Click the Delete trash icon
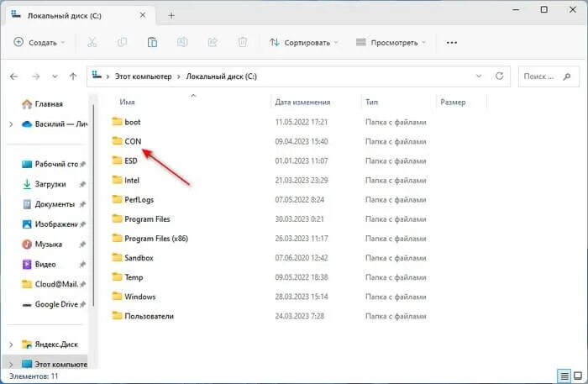Image resolution: width=588 pixels, height=384 pixels. pyautogui.click(x=243, y=42)
